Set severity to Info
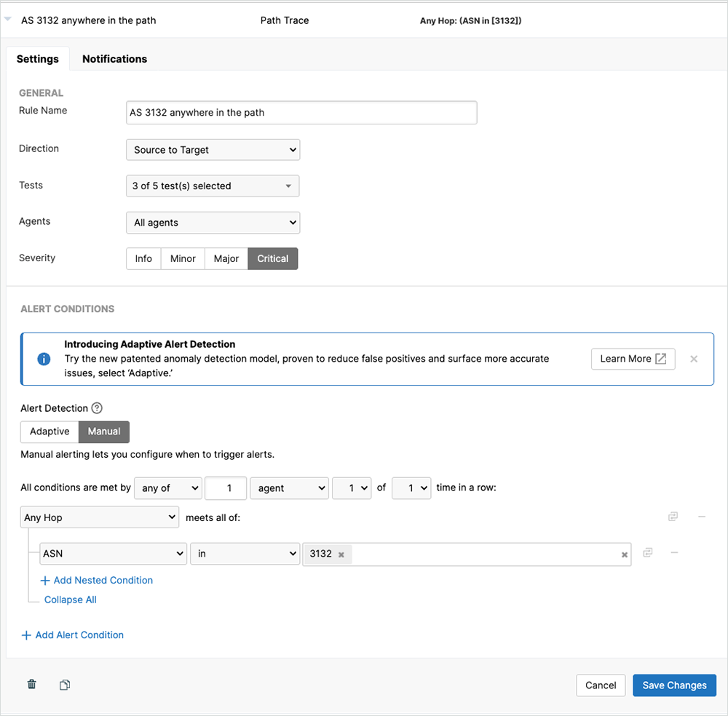The image size is (728, 716). pos(143,258)
